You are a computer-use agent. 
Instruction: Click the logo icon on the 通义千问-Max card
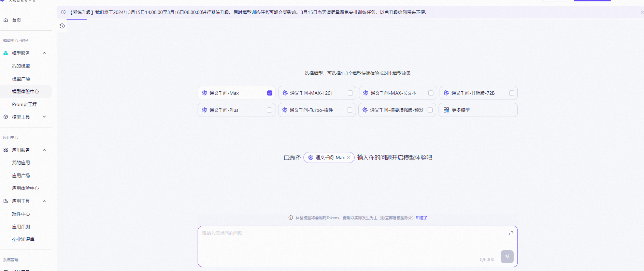(x=205, y=93)
